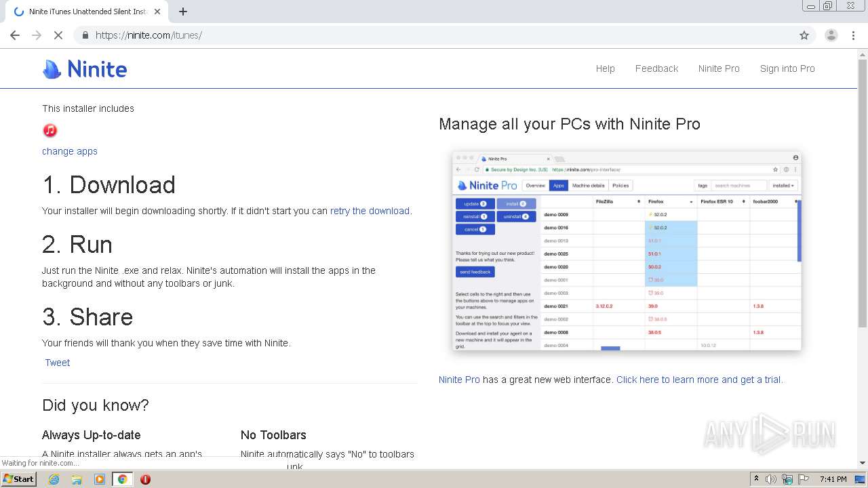Launch Internet Explorer from taskbar
The height and width of the screenshot is (488, 868).
[54, 479]
